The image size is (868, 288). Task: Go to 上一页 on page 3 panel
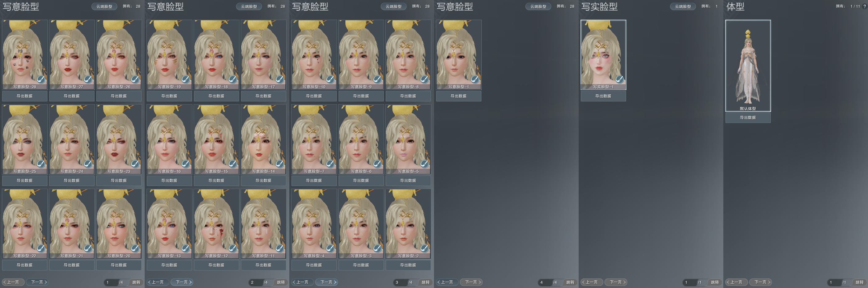[x=302, y=282]
